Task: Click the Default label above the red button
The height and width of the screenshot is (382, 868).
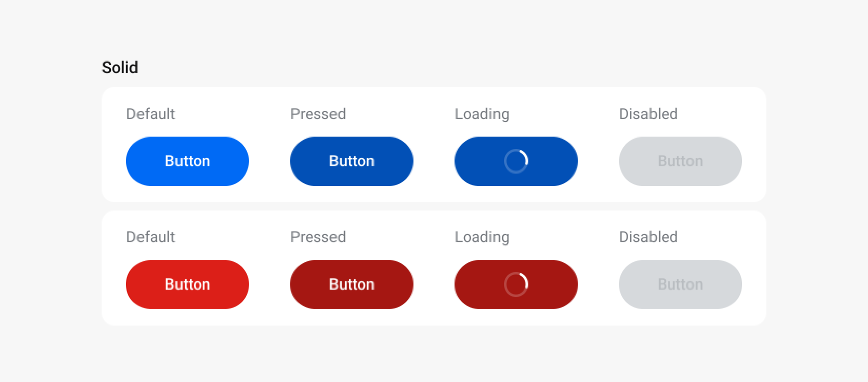Action: [151, 237]
